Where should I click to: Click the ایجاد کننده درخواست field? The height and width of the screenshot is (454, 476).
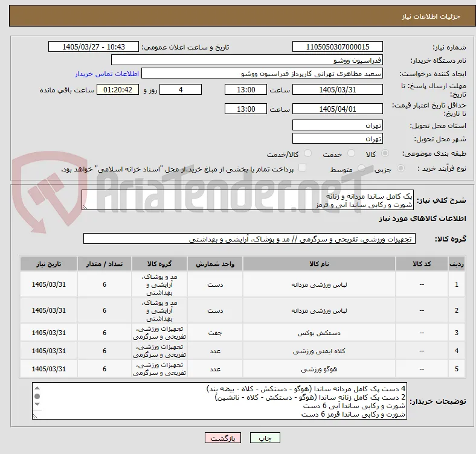tap(262, 74)
